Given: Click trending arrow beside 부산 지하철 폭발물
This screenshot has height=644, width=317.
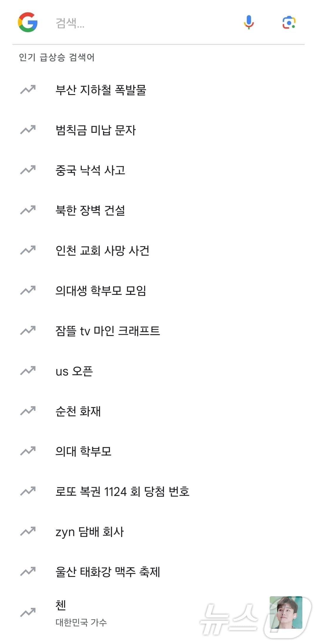Looking at the screenshot, I should (28, 89).
